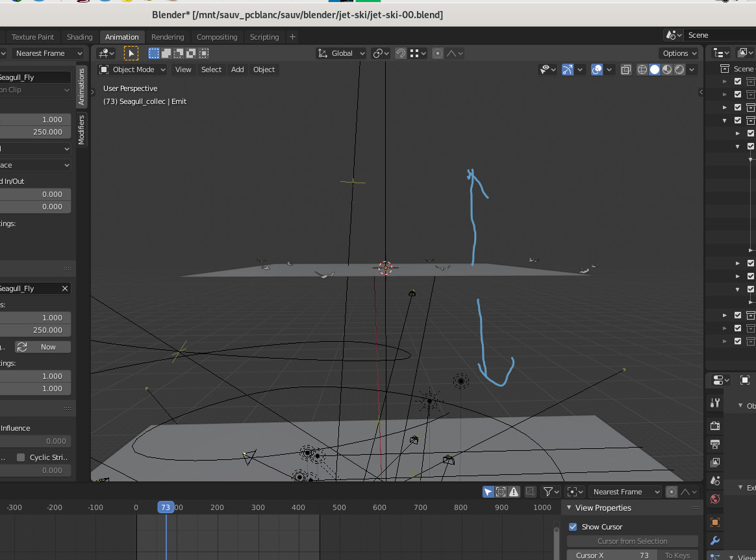Open the Output properties printer icon tab
The image size is (756, 560).
715,444
